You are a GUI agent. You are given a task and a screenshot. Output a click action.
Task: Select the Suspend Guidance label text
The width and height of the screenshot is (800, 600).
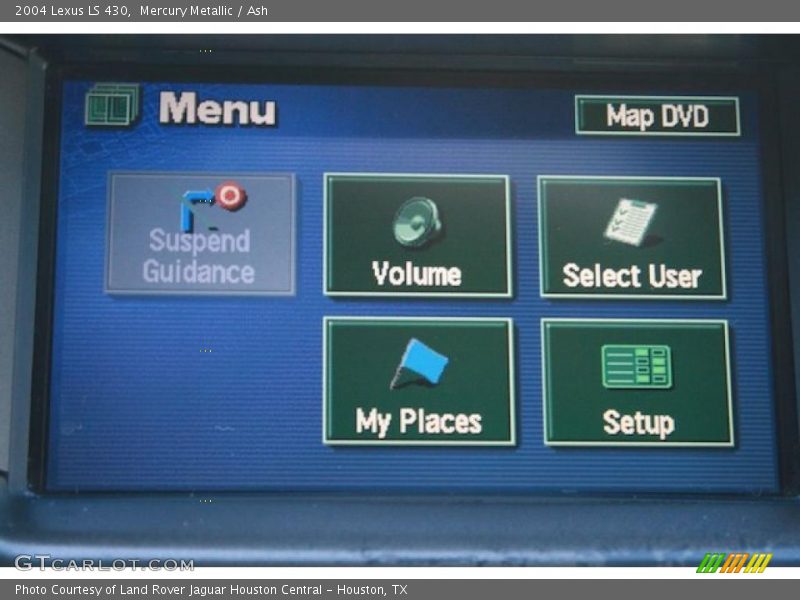(199, 256)
